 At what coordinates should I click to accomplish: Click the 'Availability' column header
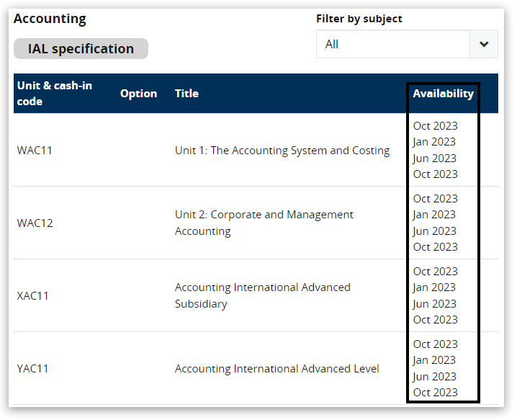pos(443,94)
